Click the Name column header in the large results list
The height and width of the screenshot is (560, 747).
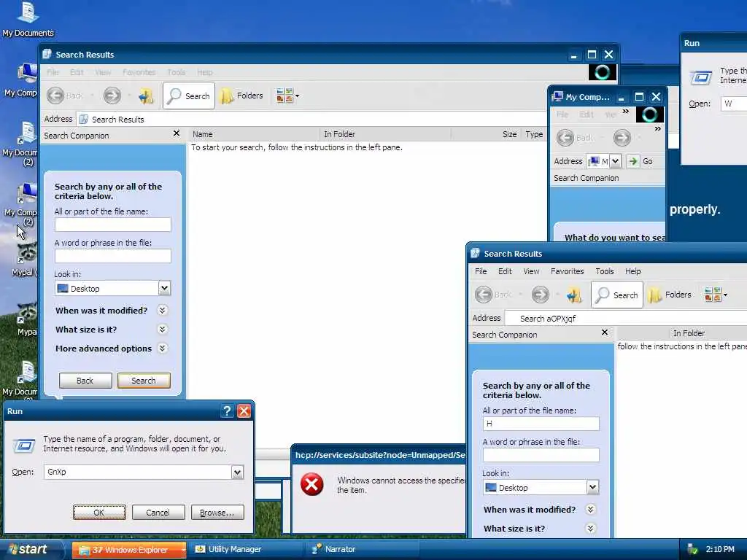pyautogui.click(x=254, y=134)
